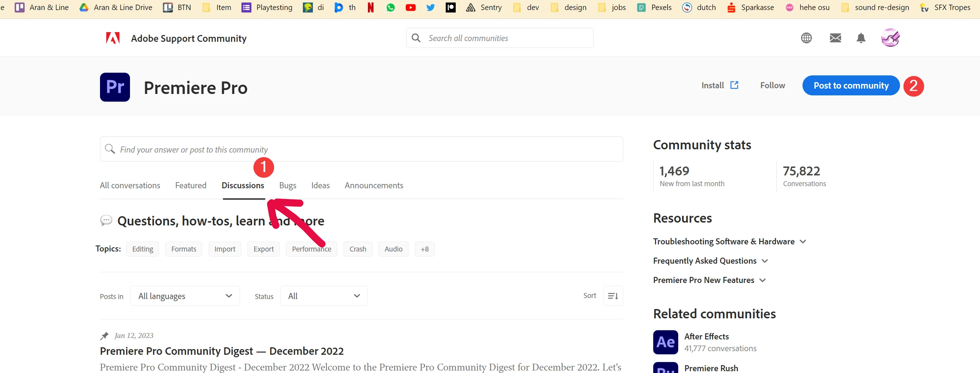The height and width of the screenshot is (373, 980).
Task: Open the Status All dropdown
Action: pyautogui.click(x=324, y=296)
